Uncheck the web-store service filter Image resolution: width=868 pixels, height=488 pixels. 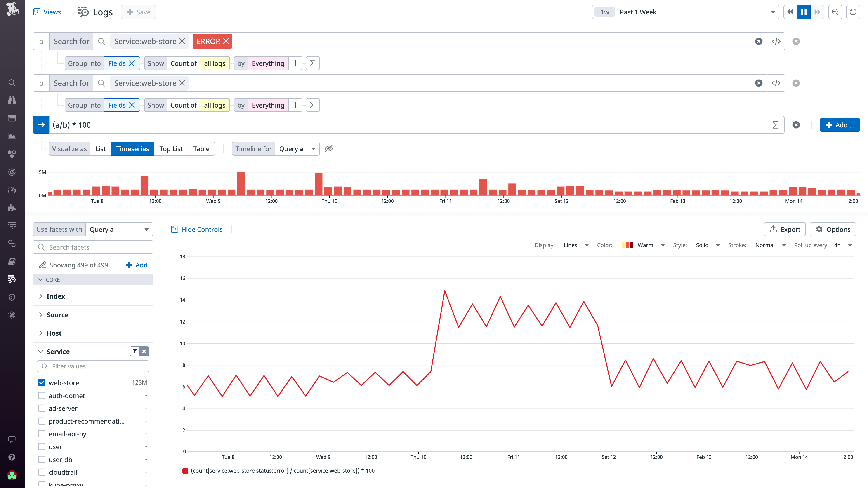click(x=41, y=382)
